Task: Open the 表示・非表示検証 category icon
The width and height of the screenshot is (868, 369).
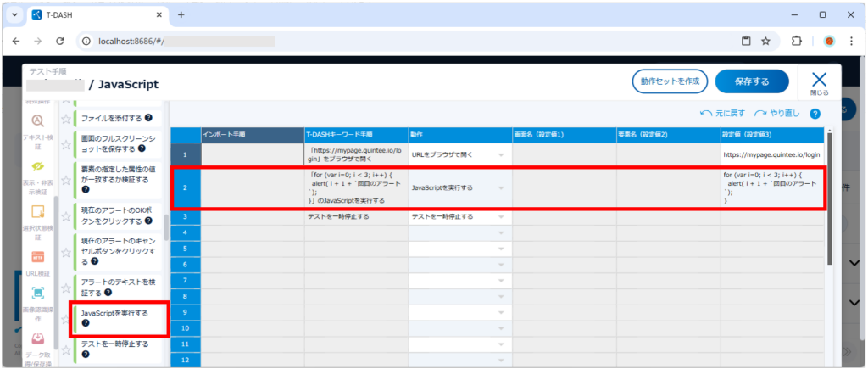Action: pyautogui.click(x=36, y=166)
